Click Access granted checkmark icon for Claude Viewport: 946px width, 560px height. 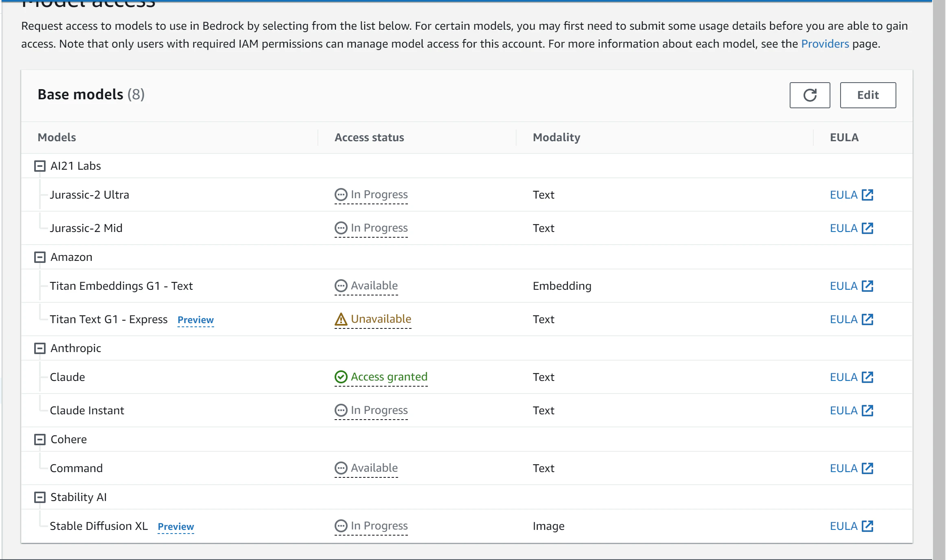[341, 377]
